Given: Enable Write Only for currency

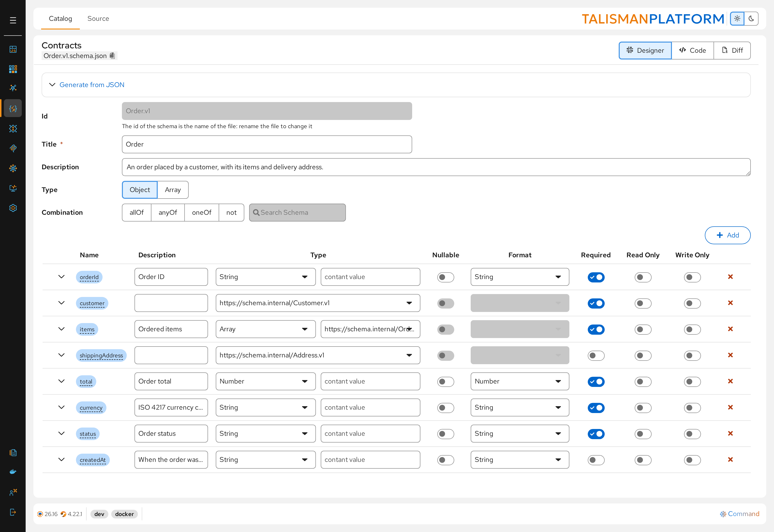Looking at the screenshot, I should pos(692,408).
